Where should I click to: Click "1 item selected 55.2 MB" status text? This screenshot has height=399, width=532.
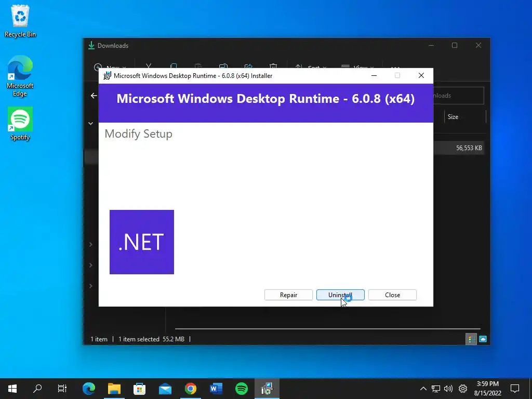tap(151, 339)
